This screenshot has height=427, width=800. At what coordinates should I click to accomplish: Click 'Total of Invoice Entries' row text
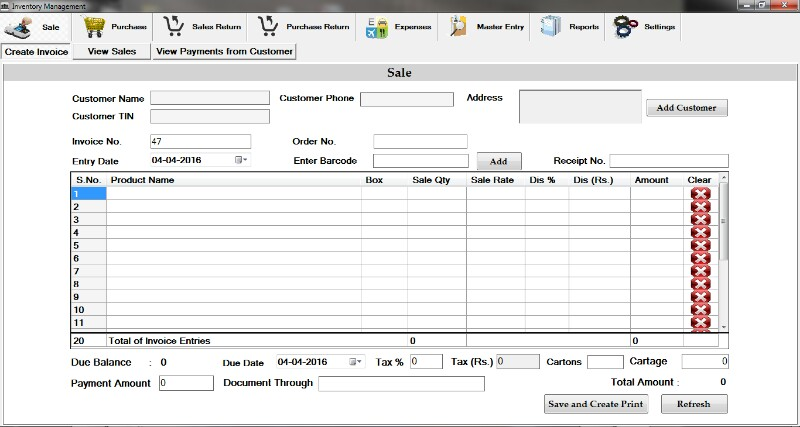tap(160, 341)
